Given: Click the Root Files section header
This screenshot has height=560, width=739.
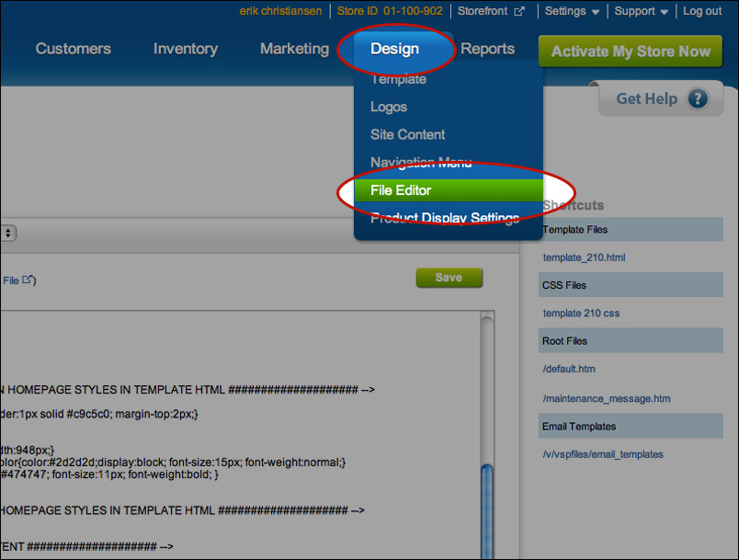Looking at the screenshot, I should [x=631, y=341].
